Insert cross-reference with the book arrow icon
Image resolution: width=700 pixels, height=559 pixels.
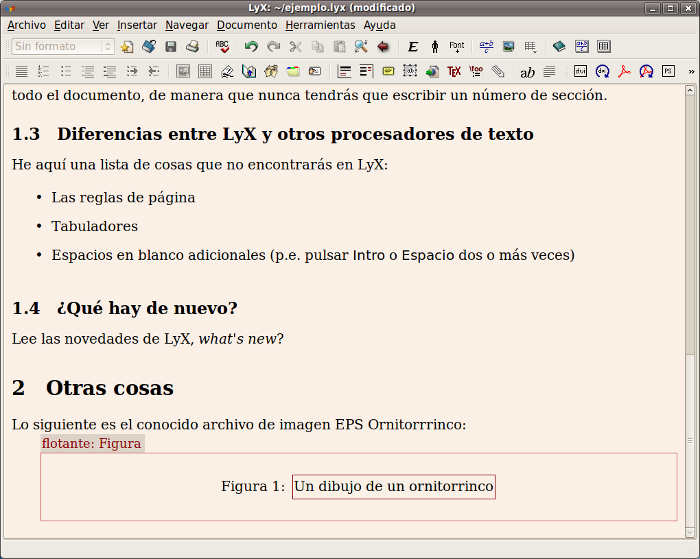[x=249, y=71]
